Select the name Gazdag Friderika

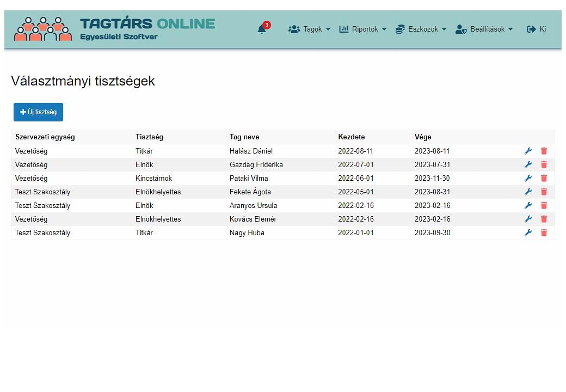(256, 165)
